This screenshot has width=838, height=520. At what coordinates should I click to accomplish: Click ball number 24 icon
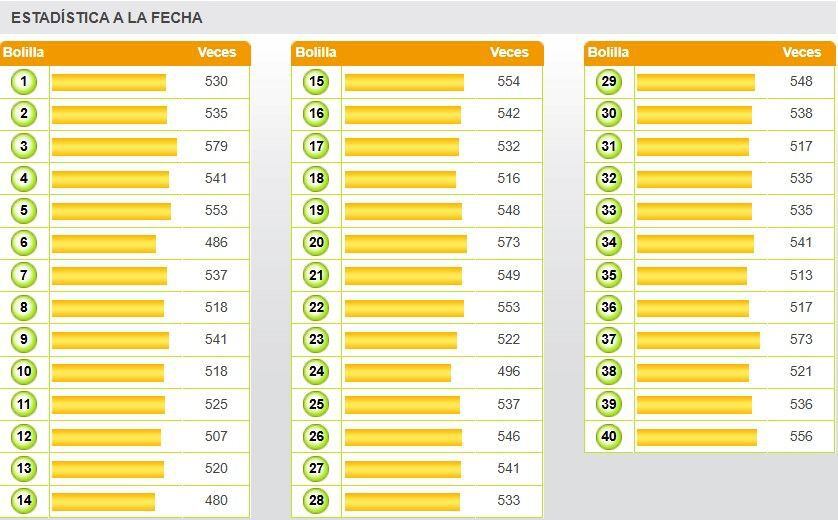(x=316, y=372)
